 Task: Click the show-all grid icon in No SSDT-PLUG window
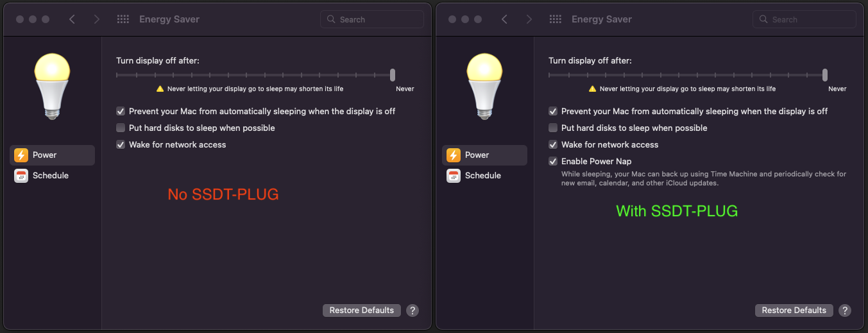[123, 19]
